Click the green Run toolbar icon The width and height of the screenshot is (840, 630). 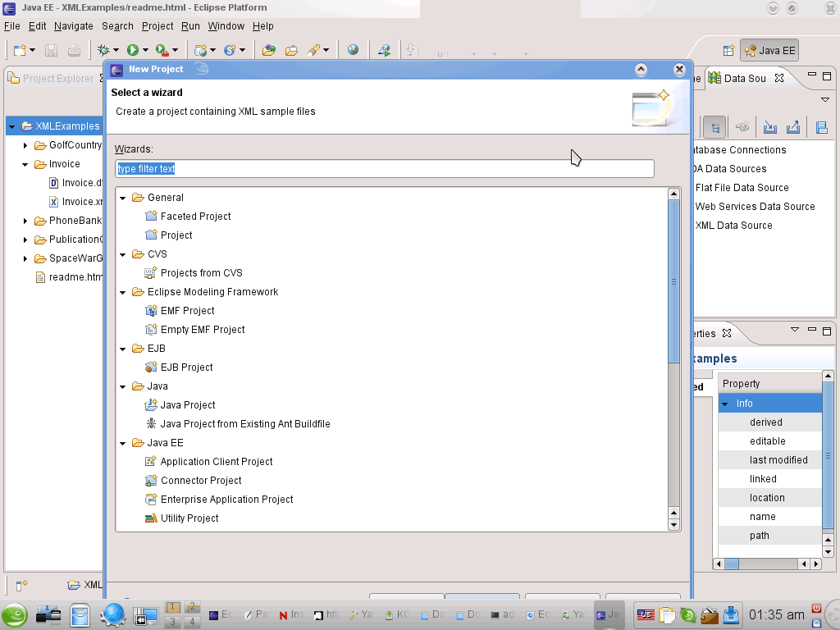(133, 50)
